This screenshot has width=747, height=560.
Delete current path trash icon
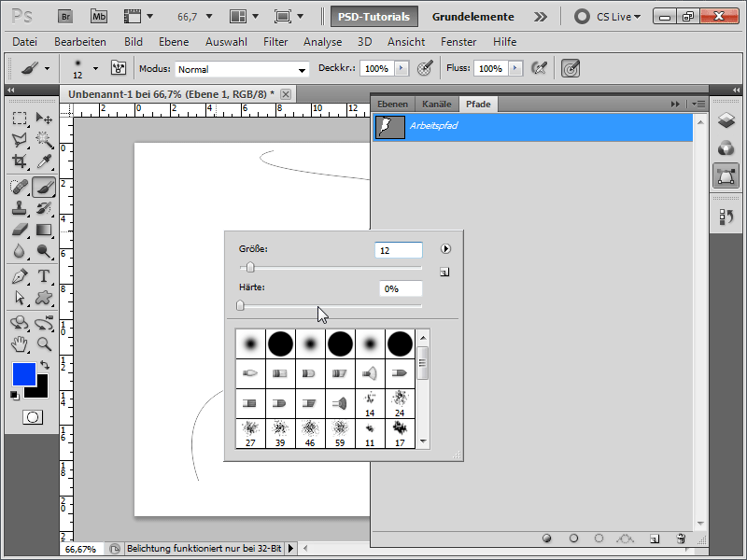681,539
